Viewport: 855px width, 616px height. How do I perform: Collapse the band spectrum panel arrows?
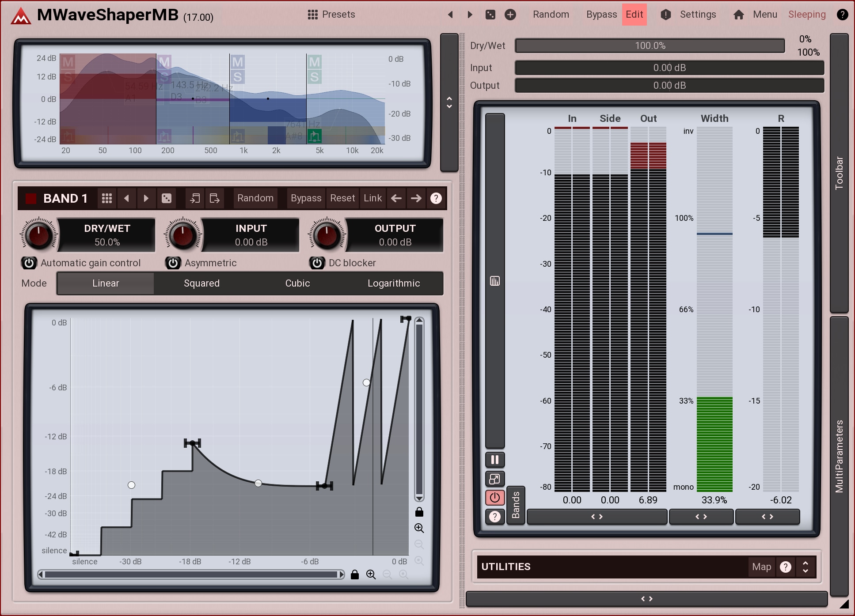(x=449, y=102)
